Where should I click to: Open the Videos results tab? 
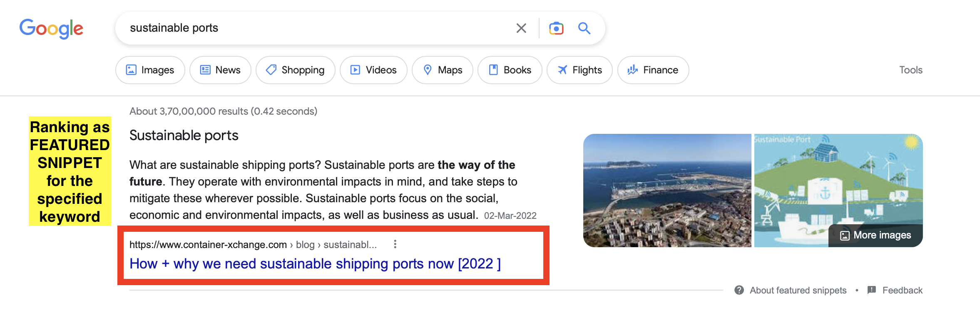click(373, 70)
